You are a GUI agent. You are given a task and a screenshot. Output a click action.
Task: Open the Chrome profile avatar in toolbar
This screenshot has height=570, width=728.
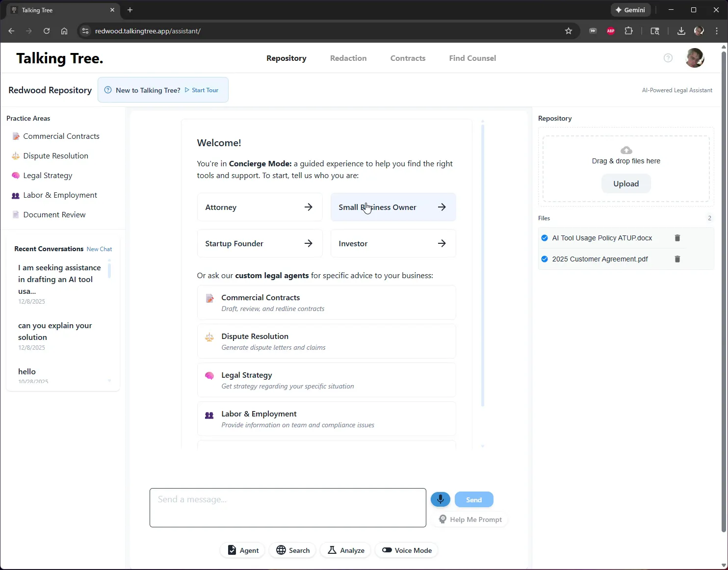pyautogui.click(x=699, y=31)
